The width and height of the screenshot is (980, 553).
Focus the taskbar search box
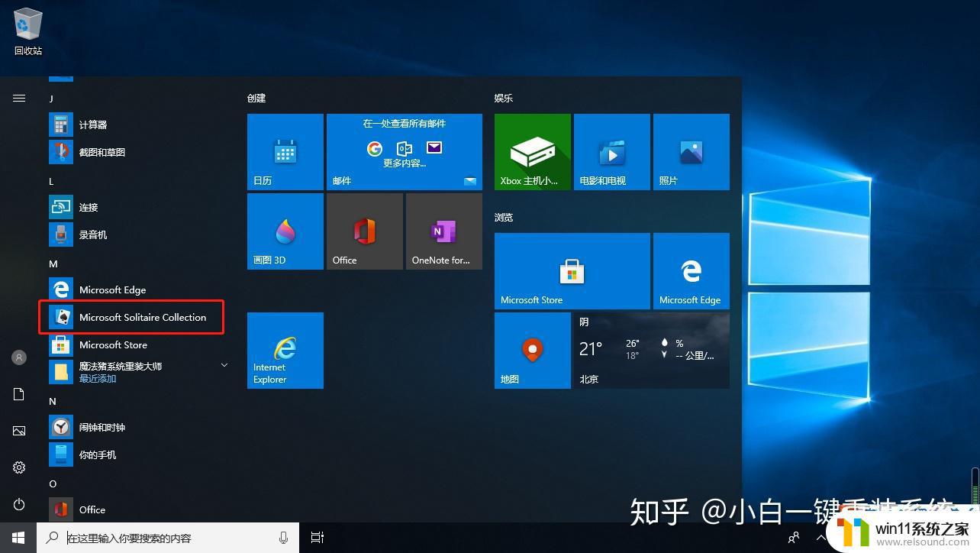click(167, 538)
